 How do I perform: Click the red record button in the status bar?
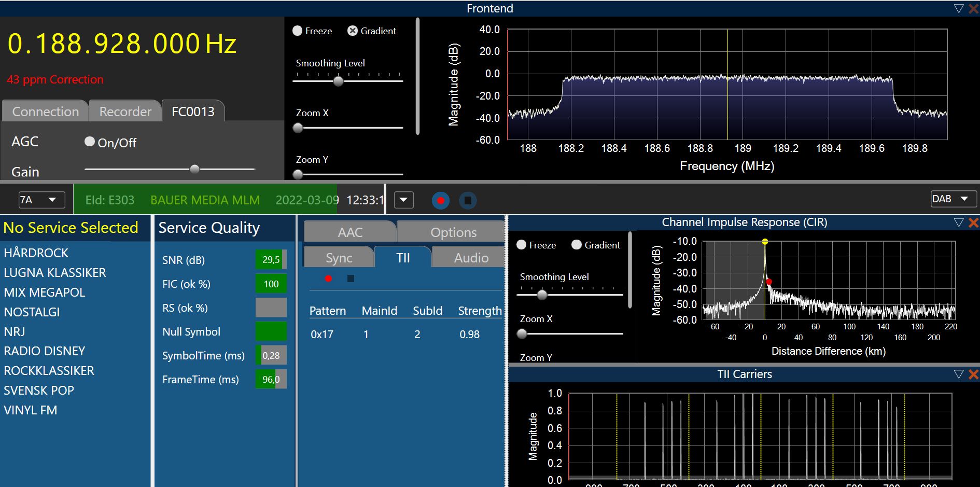point(440,200)
